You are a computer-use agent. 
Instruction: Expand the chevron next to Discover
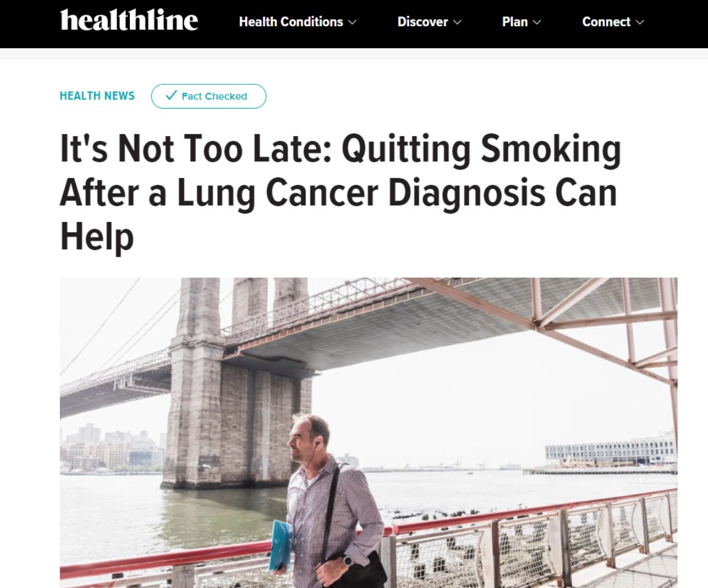pyautogui.click(x=457, y=22)
